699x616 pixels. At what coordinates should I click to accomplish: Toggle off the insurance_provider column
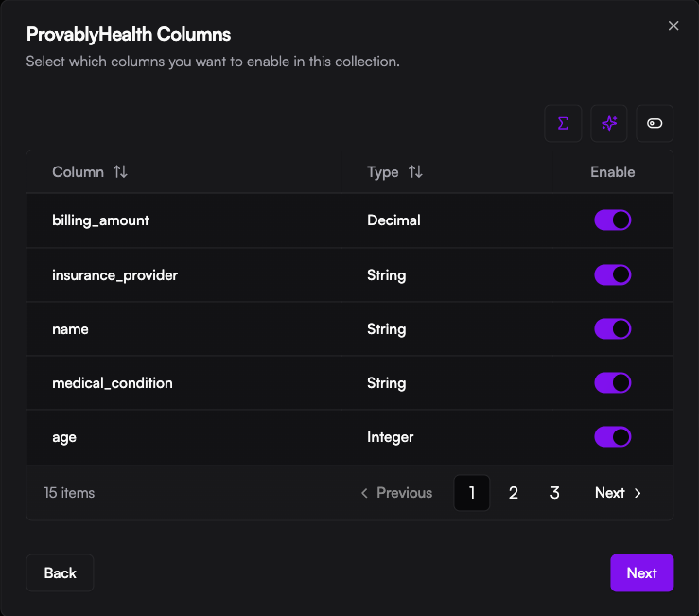click(612, 275)
